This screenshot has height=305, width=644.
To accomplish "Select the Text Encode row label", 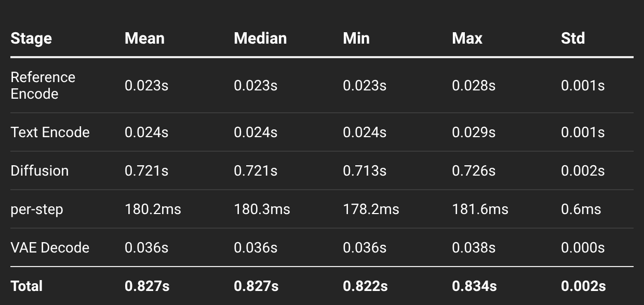I will point(50,132).
